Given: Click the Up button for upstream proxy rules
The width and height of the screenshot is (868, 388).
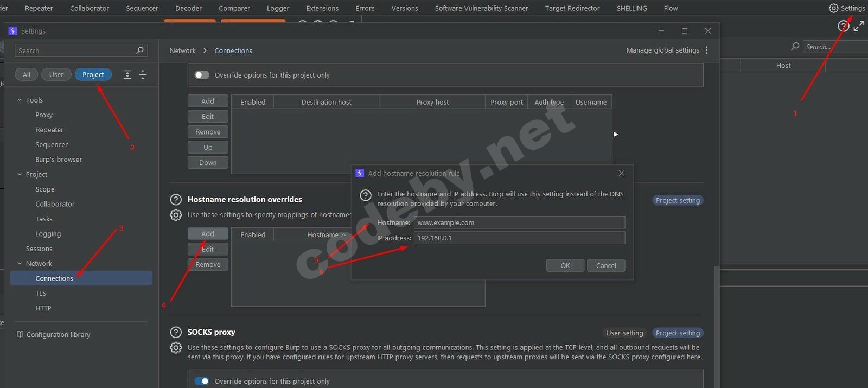Looking at the screenshot, I should pyautogui.click(x=208, y=147).
